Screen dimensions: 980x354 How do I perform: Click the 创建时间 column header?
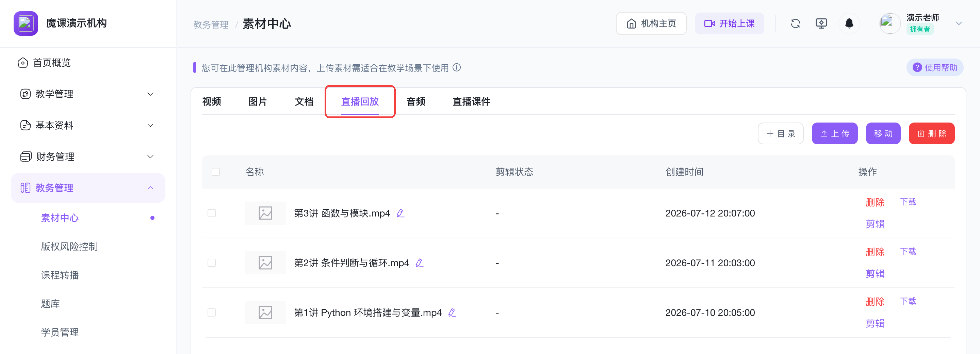pyautogui.click(x=684, y=172)
